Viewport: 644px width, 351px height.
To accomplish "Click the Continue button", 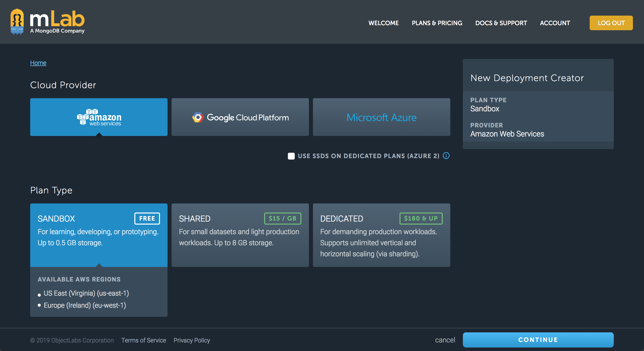I will (538, 340).
